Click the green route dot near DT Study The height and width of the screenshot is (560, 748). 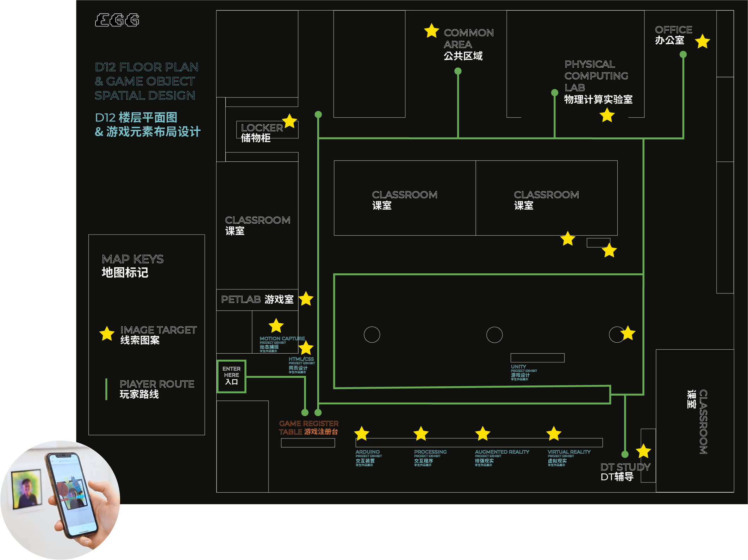click(x=625, y=454)
